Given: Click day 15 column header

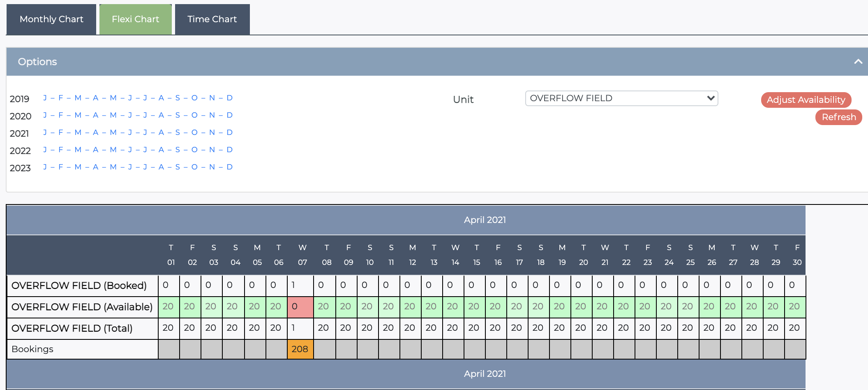Looking at the screenshot, I should point(476,255).
